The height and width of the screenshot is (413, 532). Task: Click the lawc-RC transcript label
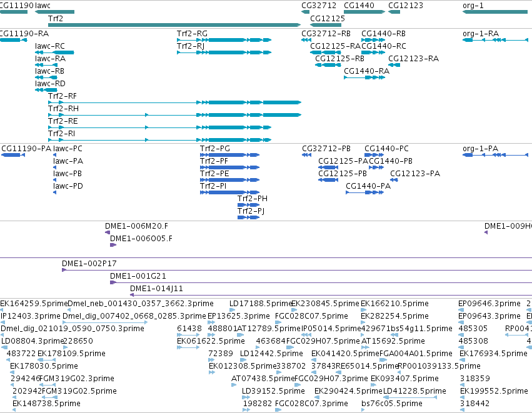[49, 46]
